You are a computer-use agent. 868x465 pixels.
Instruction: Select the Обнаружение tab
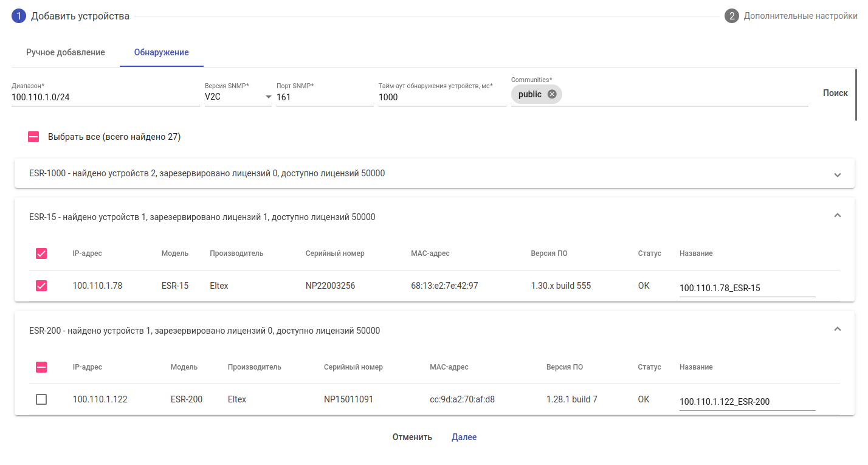click(161, 52)
